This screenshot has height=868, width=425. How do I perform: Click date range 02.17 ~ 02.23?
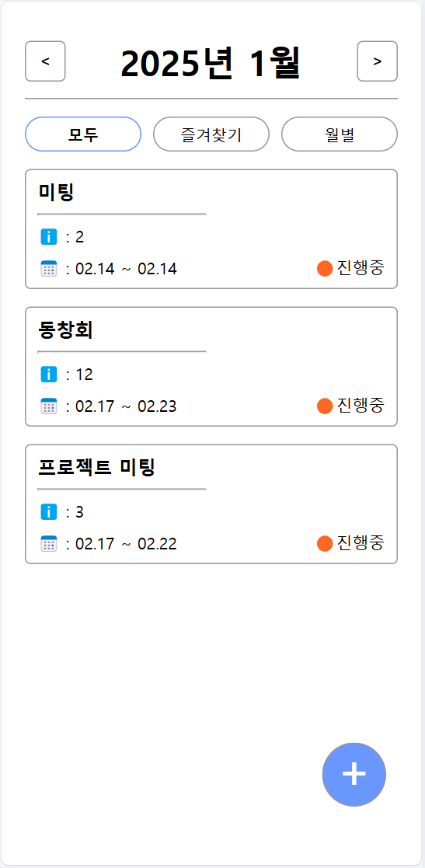(126, 406)
